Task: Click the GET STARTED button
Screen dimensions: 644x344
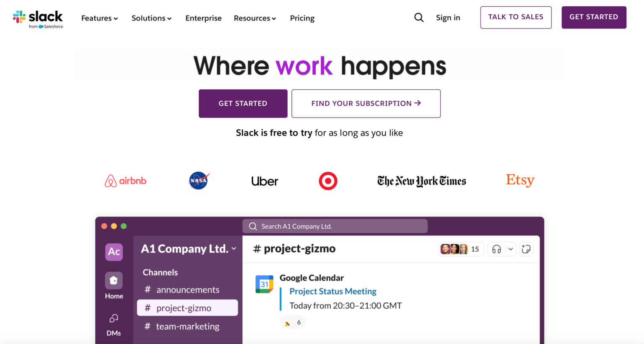Action: [x=243, y=103]
